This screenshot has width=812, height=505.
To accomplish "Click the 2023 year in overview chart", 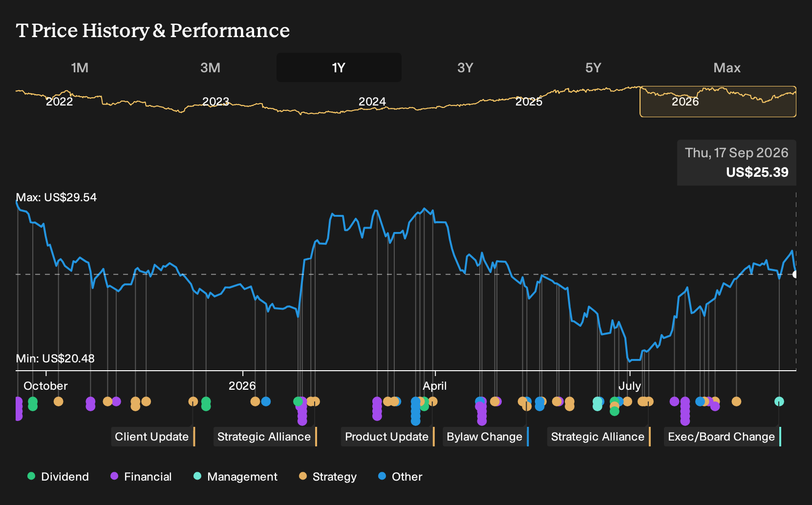I will (x=215, y=102).
